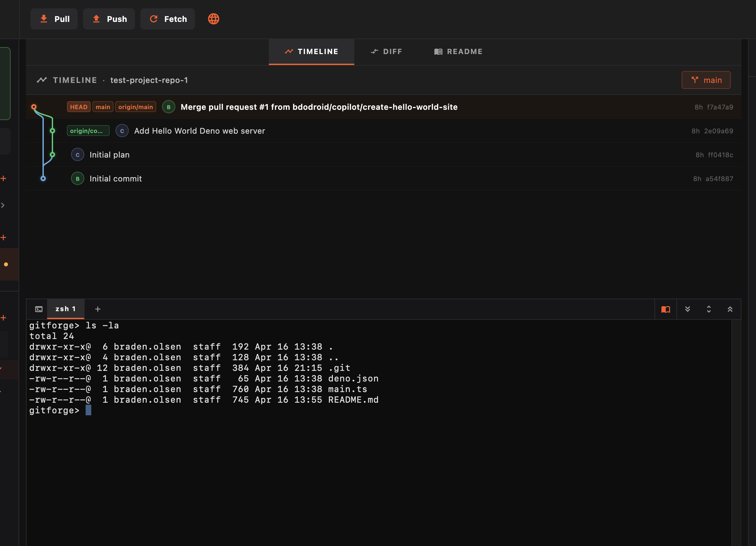Click the terminal panel icon
Screen dimensions: 756x546
[39, 309]
